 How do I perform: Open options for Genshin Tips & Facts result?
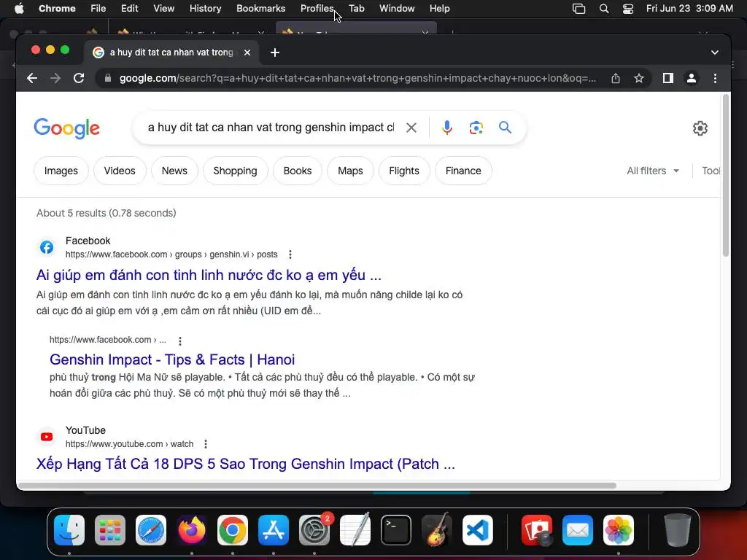click(x=179, y=341)
